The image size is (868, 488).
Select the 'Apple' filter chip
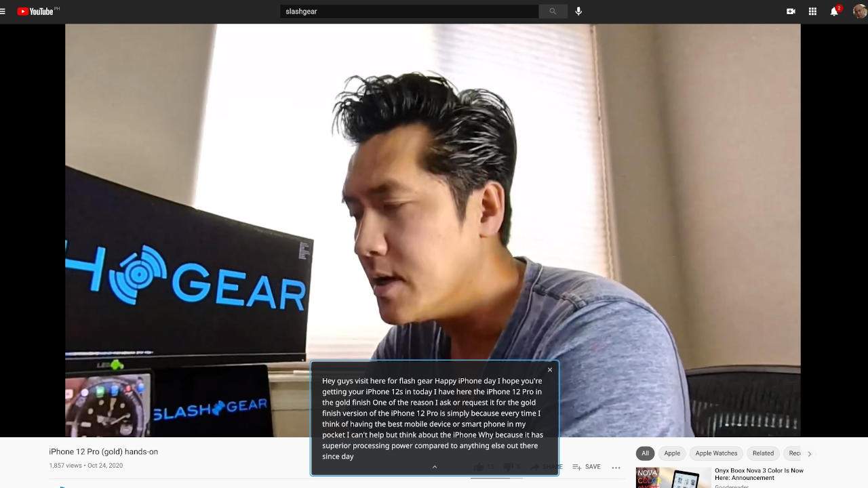[x=672, y=453]
